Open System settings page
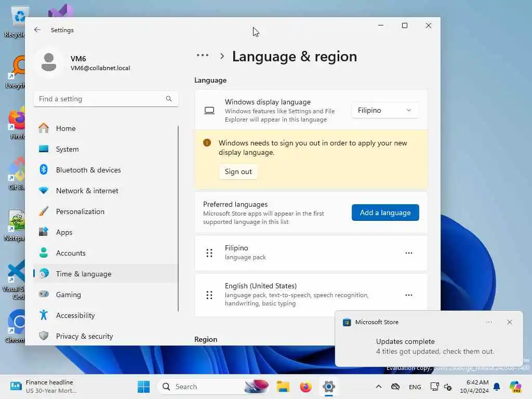The height and width of the screenshot is (399, 532). coord(105,149)
